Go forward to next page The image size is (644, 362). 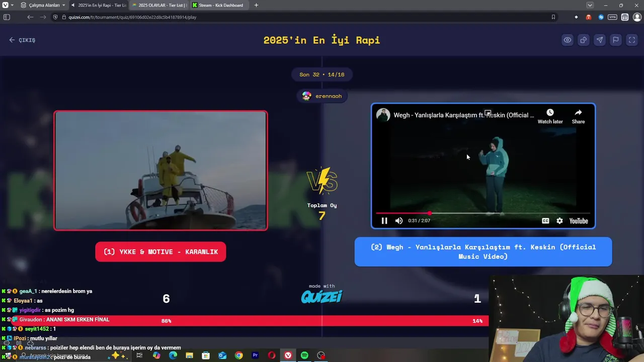point(43,17)
